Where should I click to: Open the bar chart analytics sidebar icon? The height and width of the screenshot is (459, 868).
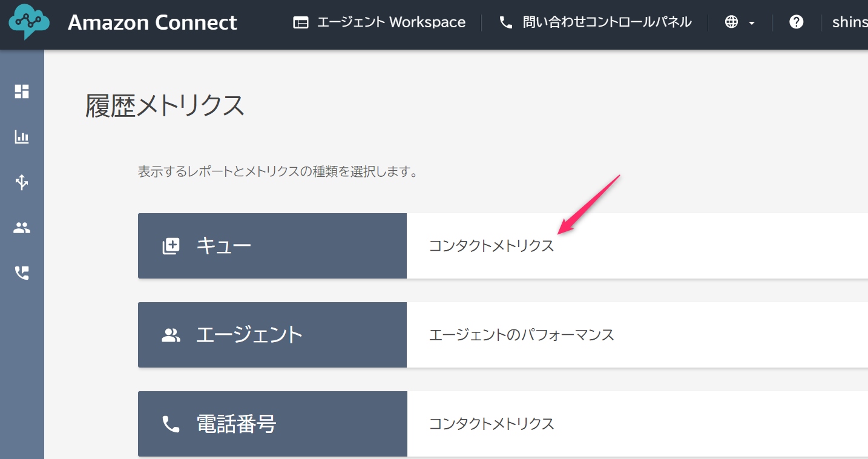pos(22,137)
